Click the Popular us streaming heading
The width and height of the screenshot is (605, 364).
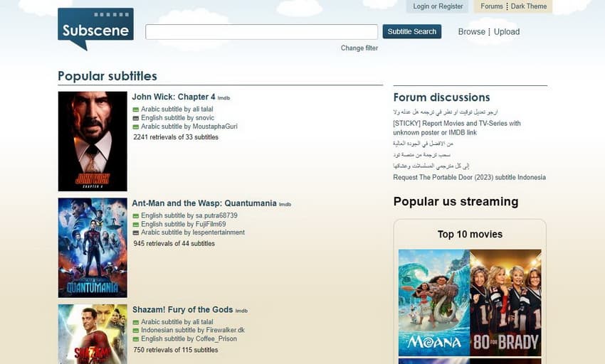pyautogui.click(x=456, y=201)
